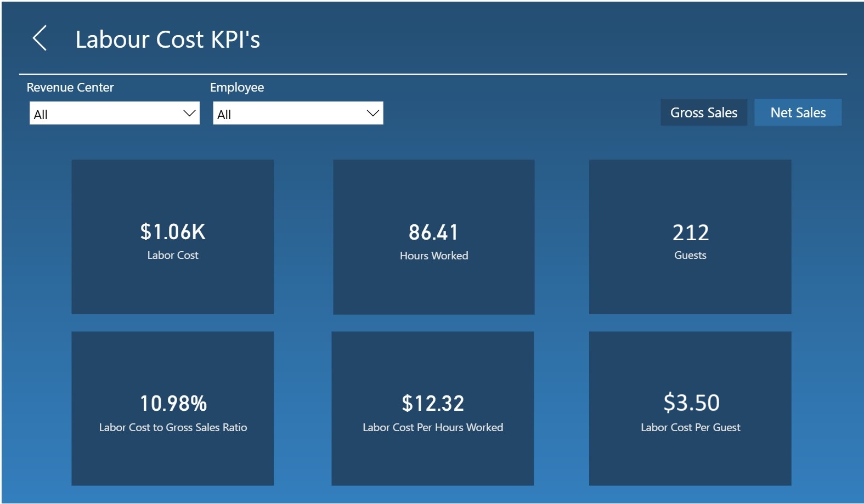The width and height of the screenshot is (864, 504).
Task: Click the Revenue Center dropdown chevron
Action: [189, 114]
